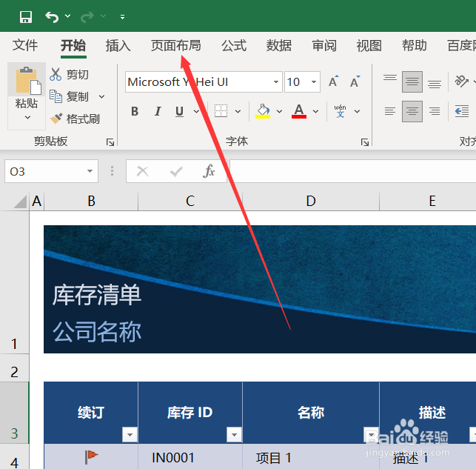Click the cancel X formula icon
The image size is (476, 469).
(142, 171)
